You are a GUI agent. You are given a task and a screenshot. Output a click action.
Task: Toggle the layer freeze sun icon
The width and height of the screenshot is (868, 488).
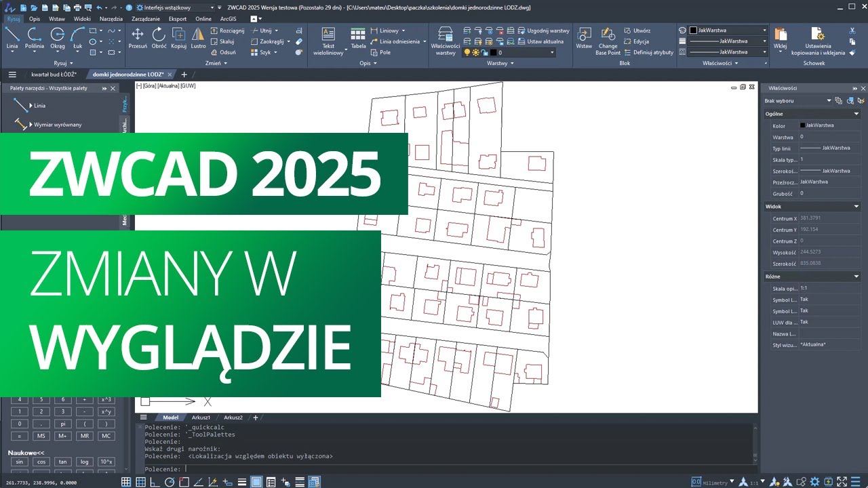[x=475, y=52]
